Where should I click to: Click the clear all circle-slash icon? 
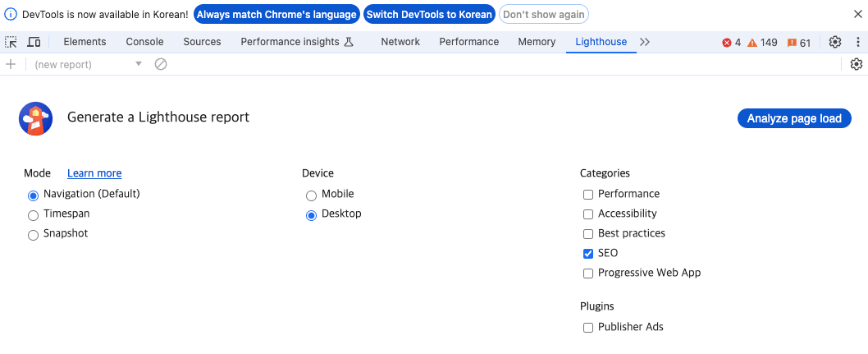click(x=161, y=64)
